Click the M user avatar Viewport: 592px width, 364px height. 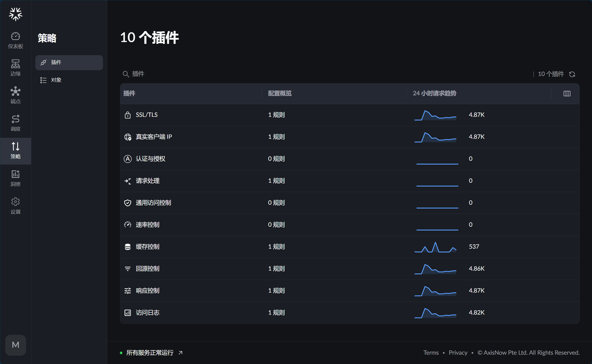[16, 345]
